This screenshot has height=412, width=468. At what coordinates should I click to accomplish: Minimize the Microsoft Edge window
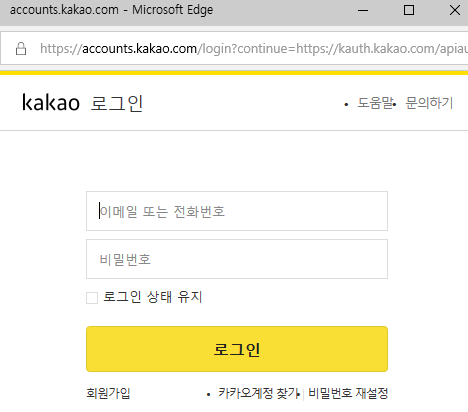click(x=363, y=11)
